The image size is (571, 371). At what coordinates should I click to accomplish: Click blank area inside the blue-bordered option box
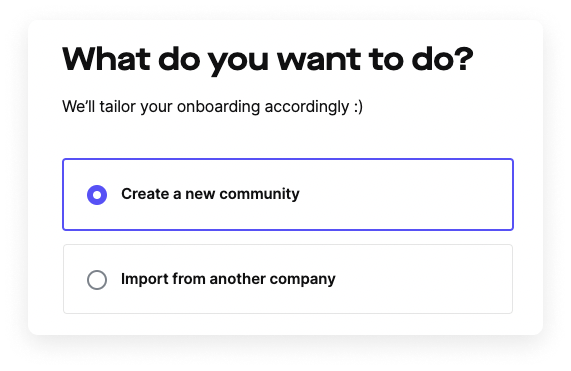pos(404,194)
